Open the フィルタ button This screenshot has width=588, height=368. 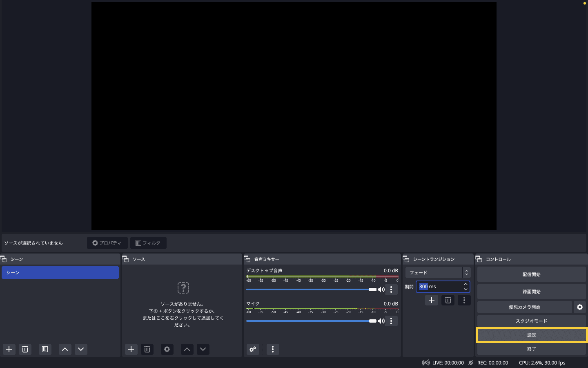tap(148, 243)
